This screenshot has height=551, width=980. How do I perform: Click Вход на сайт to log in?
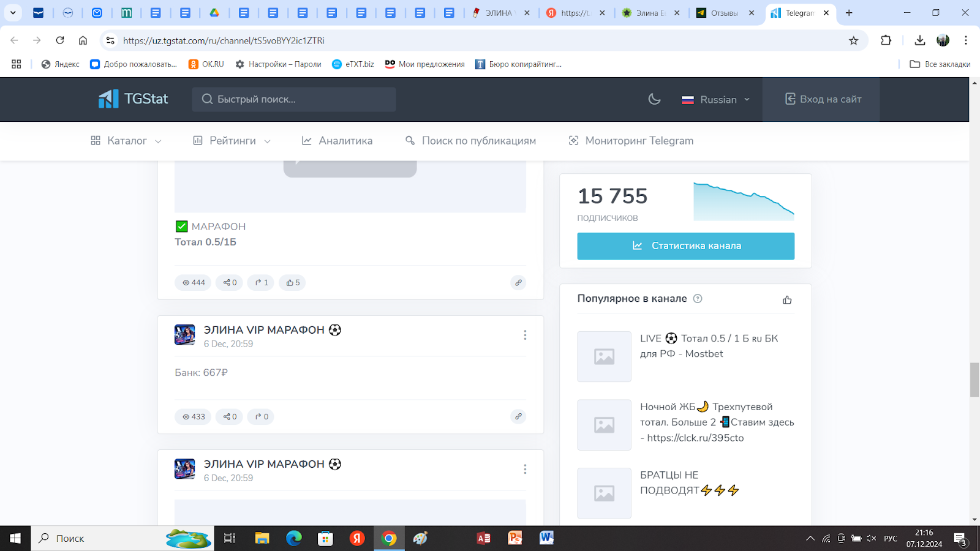tap(823, 99)
